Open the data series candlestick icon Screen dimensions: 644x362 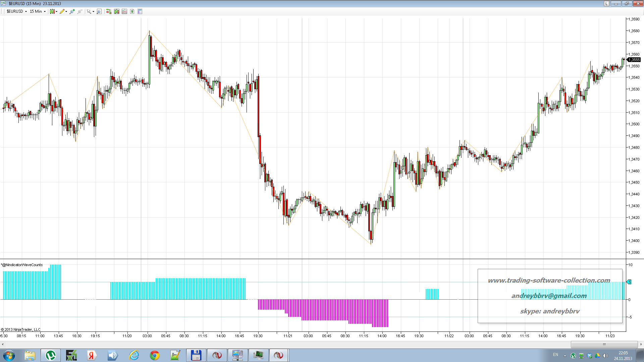coord(117,11)
